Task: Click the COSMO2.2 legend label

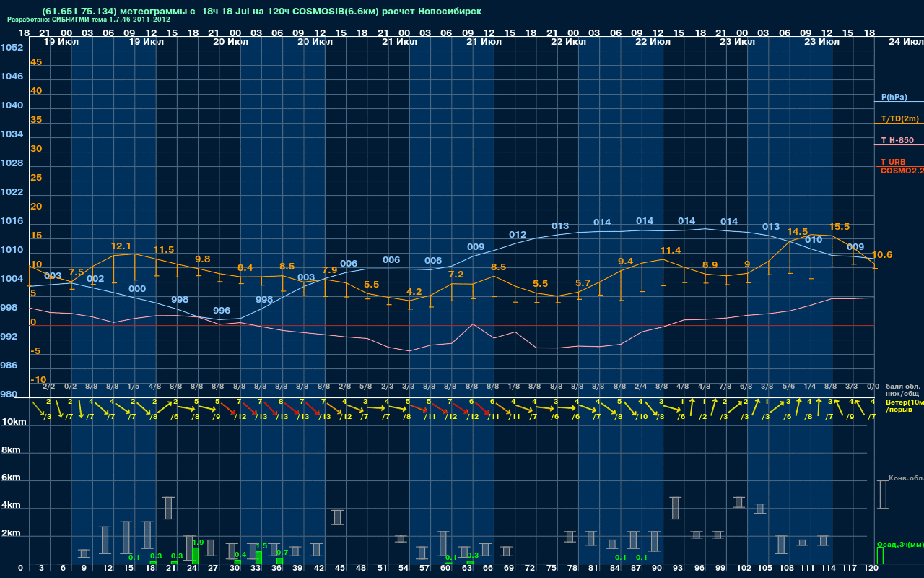Action: coord(902,171)
